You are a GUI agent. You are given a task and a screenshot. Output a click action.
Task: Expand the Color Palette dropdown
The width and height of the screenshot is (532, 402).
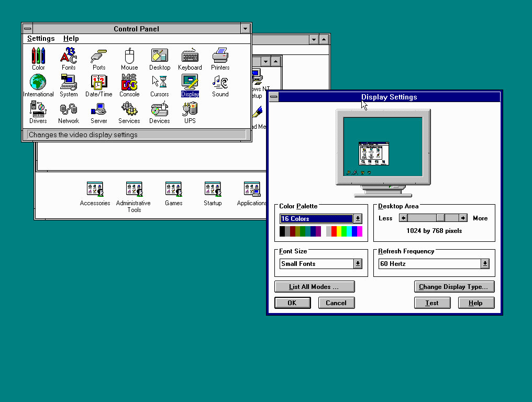coord(358,219)
